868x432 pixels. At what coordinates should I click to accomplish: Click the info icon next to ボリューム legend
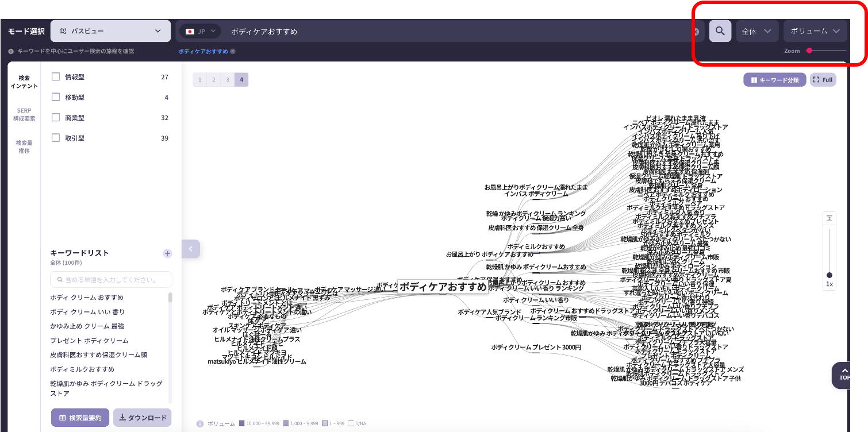point(200,424)
